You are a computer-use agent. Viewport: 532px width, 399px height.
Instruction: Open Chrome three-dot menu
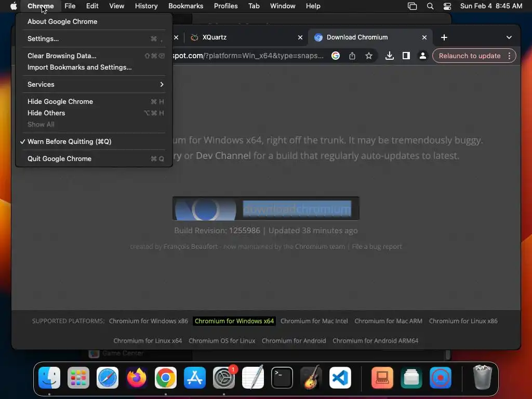509,56
